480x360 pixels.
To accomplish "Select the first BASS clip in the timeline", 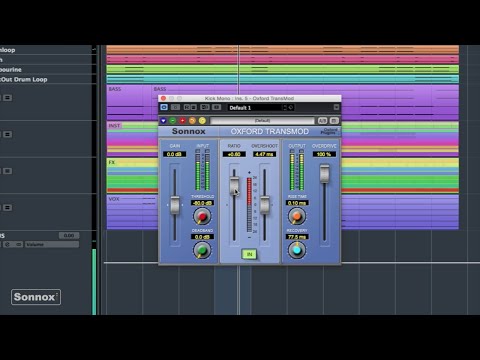I will (129, 102).
